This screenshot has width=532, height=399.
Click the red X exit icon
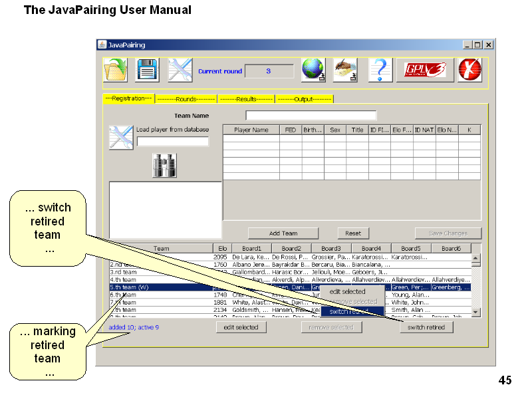coord(469,70)
